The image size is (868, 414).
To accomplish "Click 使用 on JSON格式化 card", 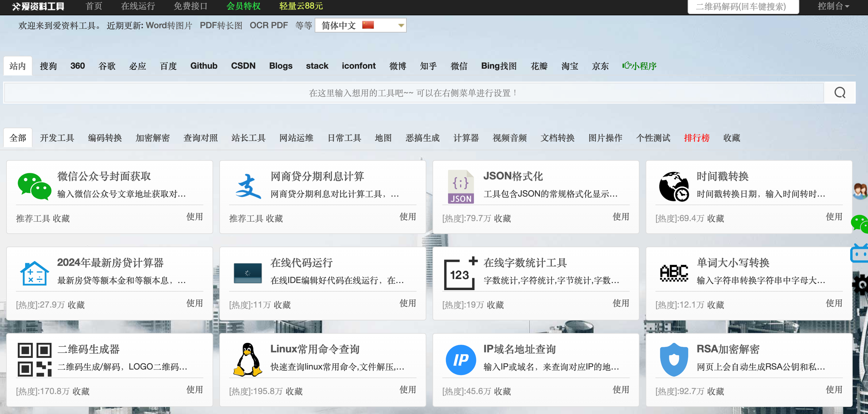I will 621,217.
